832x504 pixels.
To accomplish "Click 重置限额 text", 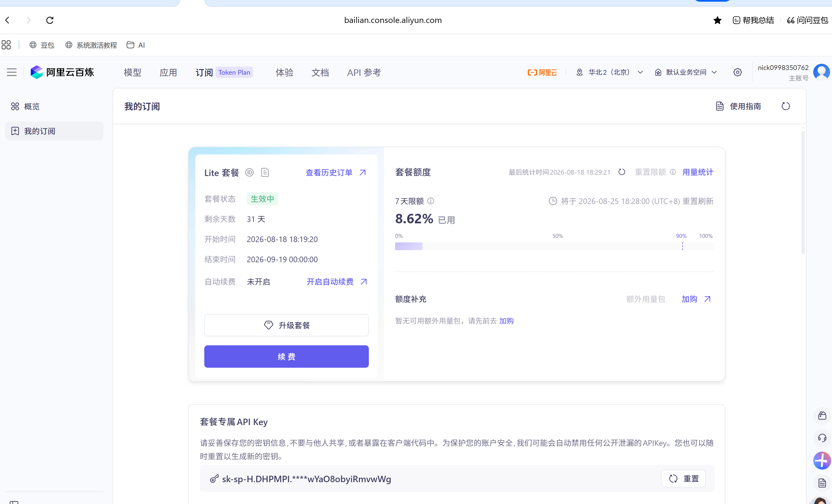I will pos(650,172).
